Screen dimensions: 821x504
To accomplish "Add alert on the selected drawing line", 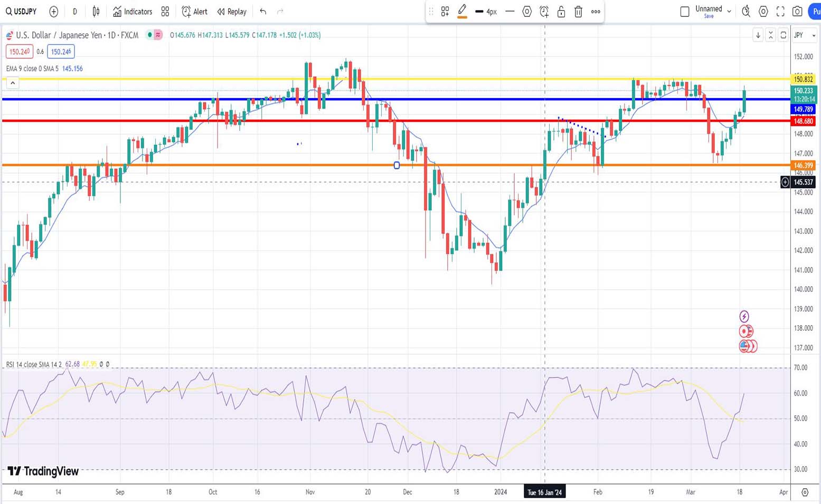I will click(544, 12).
